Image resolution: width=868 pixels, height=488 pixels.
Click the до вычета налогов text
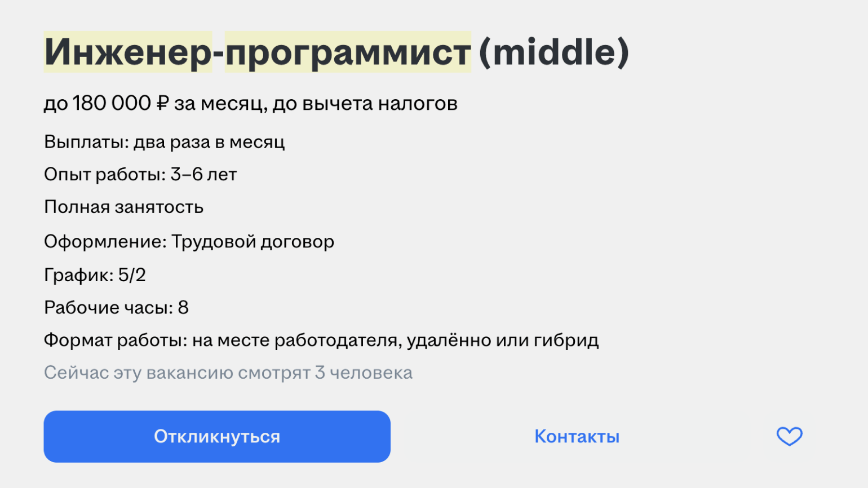[365, 104]
